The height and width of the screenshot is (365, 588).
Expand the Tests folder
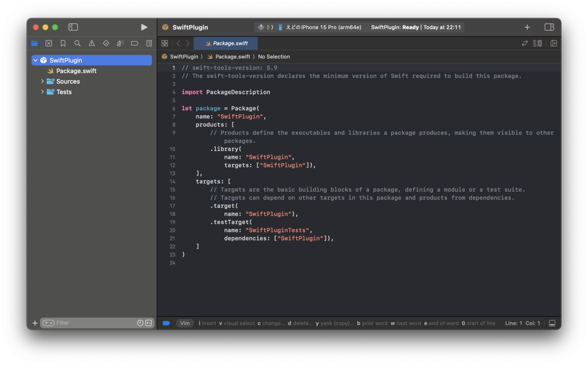[43, 92]
